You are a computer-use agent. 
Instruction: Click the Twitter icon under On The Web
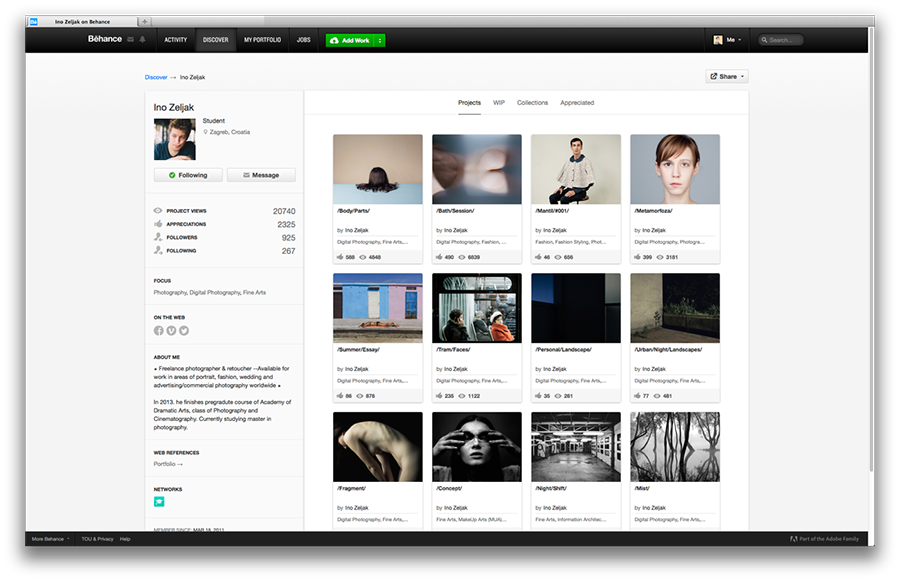click(184, 331)
